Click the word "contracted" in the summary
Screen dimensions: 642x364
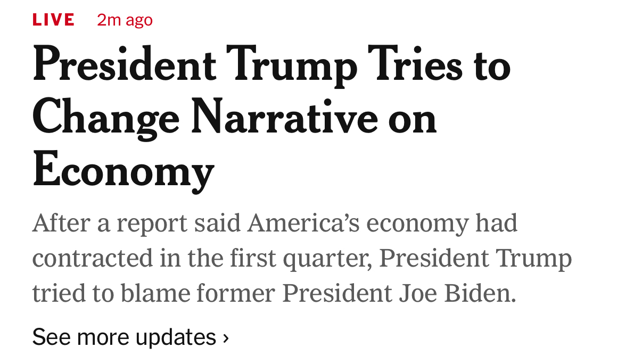[x=91, y=259]
